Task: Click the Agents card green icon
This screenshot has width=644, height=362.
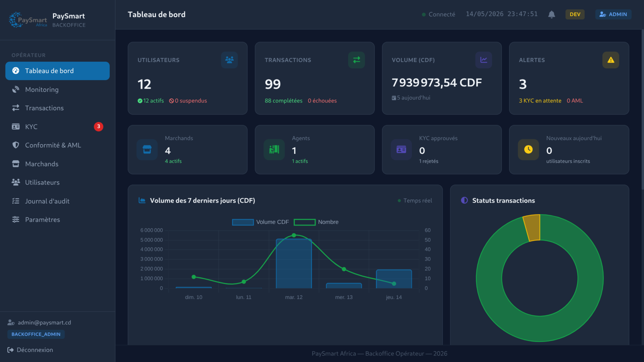Action: 274,149
